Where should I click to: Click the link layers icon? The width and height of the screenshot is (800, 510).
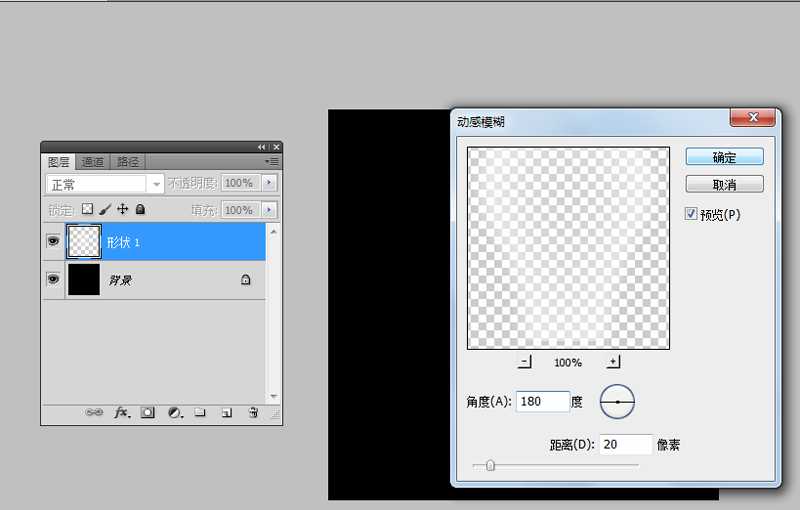point(94,412)
